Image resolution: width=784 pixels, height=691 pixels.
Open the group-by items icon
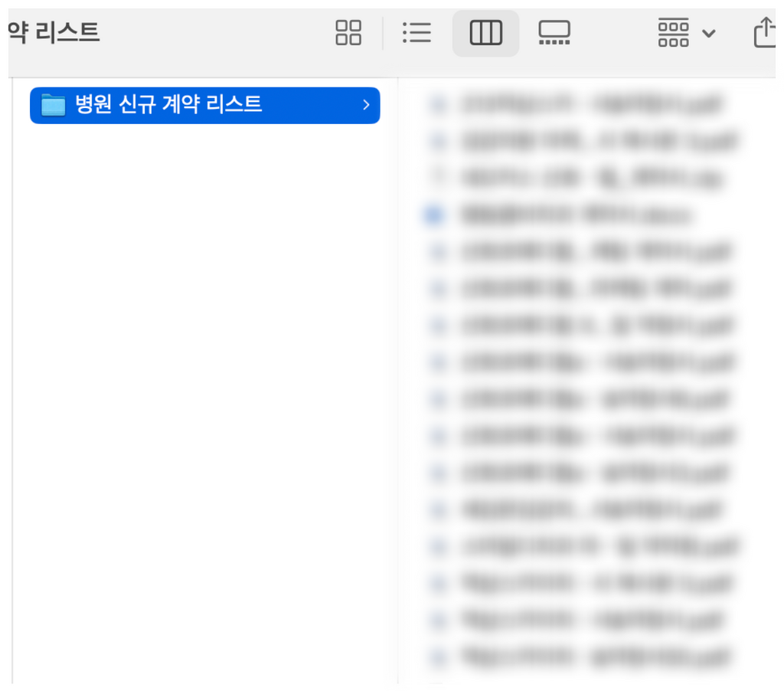[673, 33]
